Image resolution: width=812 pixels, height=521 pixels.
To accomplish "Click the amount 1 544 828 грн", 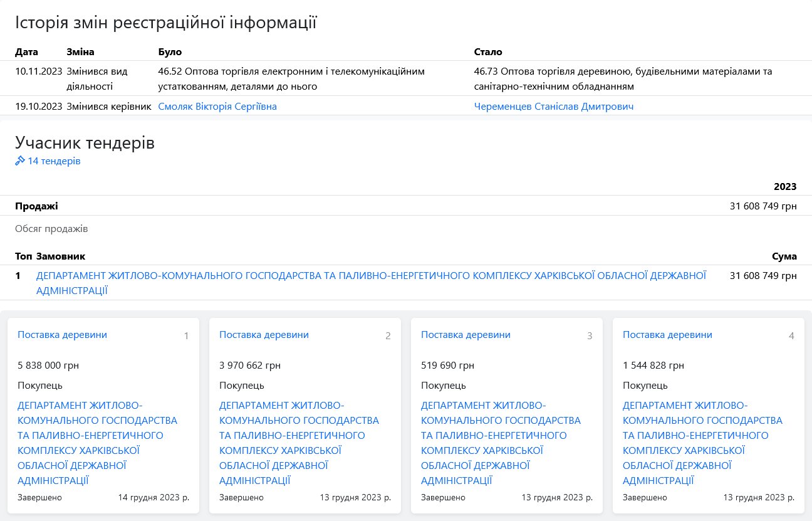I will click(x=653, y=366).
